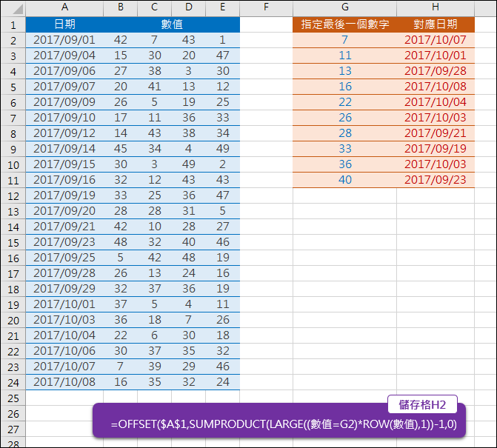Select date cell 2017/09/12
This screenshot has width=497, height=448.
coord(64,133)
